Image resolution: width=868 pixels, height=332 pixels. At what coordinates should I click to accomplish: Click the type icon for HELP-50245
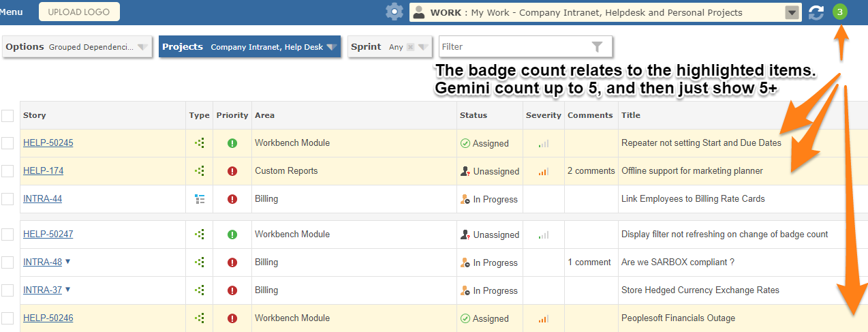click(200, 143)
